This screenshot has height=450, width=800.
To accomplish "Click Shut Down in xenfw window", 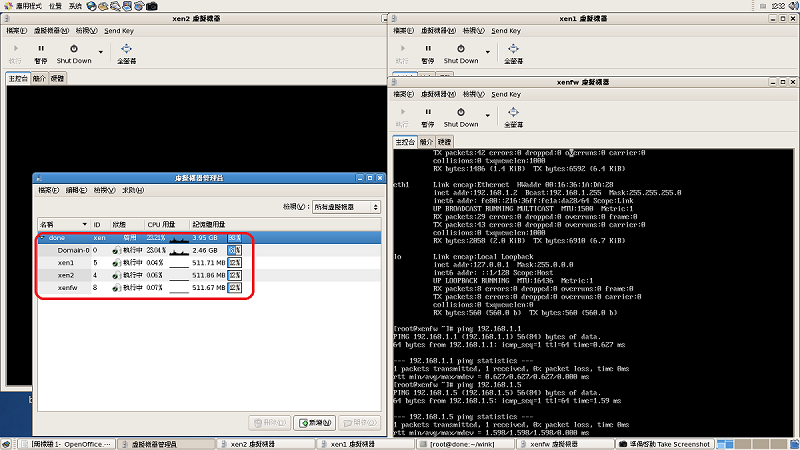I will click(461, 117).
